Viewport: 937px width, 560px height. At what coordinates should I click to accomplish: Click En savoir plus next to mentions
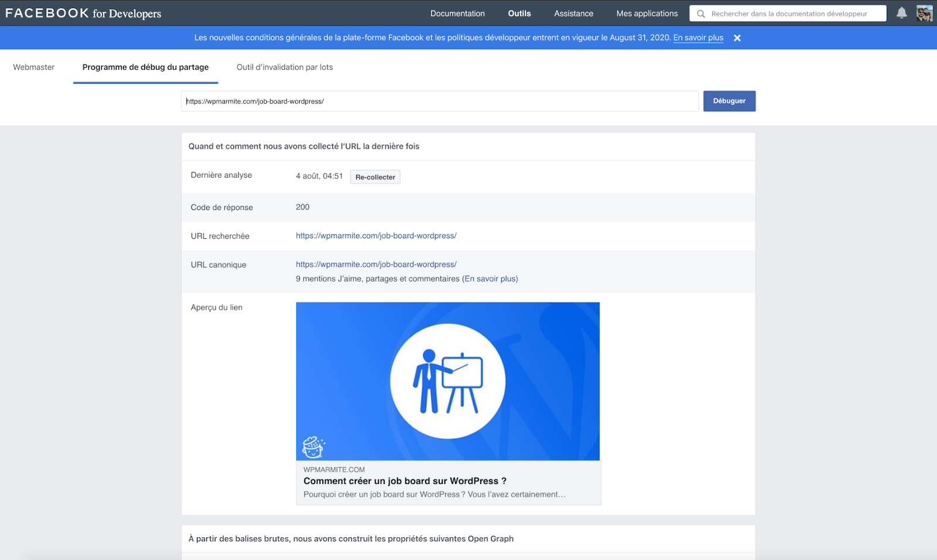pos(490,279)
